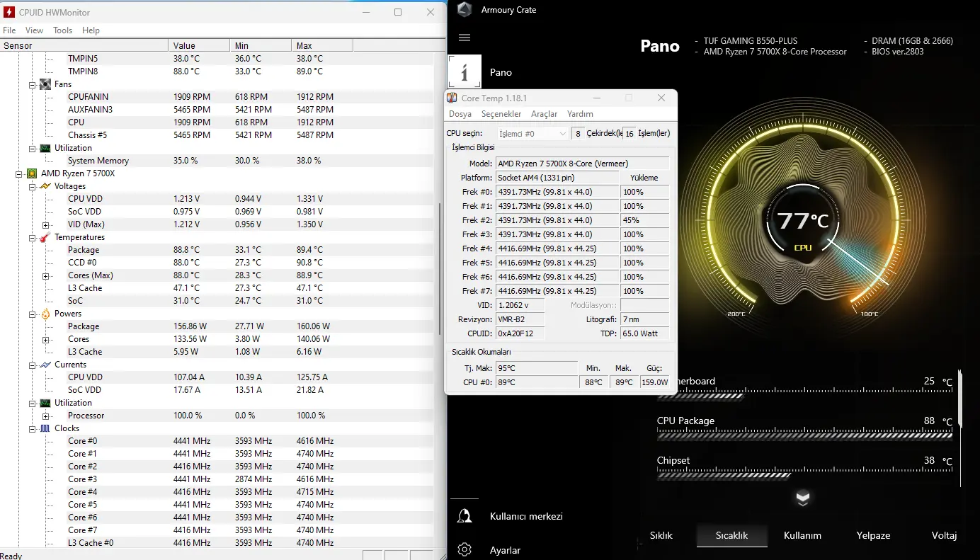Collapse the Clocks tree node
The height and width of the screenshot is (560, 980).
pos(33,428)
